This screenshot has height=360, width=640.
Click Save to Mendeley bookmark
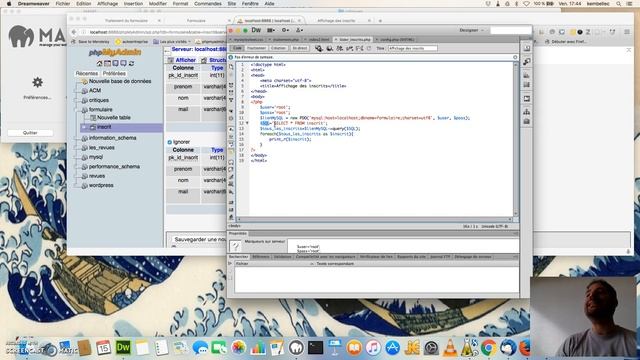91,42
